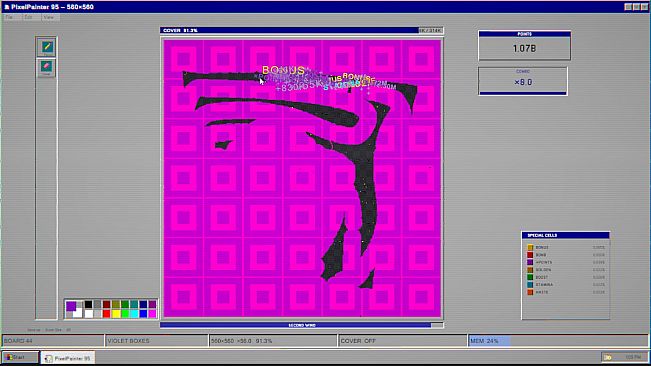651x366 pixels.
Task: Pick the navy blue palette swatch
Action: [143, 304]
